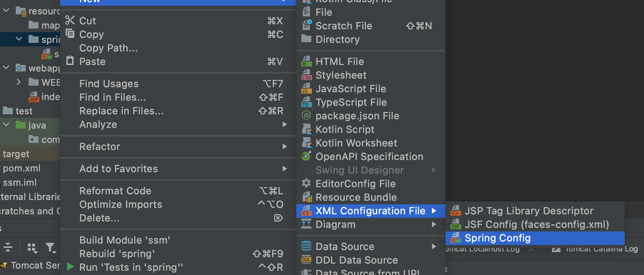The image size is (644, 275).
Task: Click the Spring Config file icon
Action: tap(456, 238)
